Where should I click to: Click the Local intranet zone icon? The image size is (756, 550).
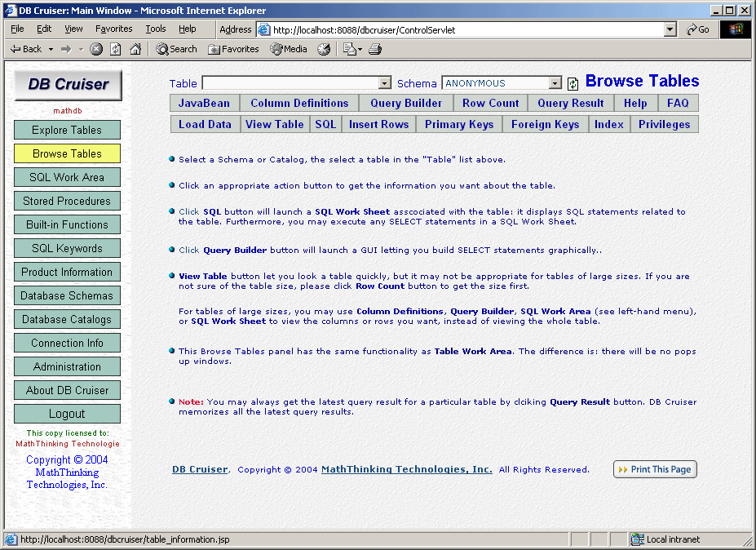[638, 539]
